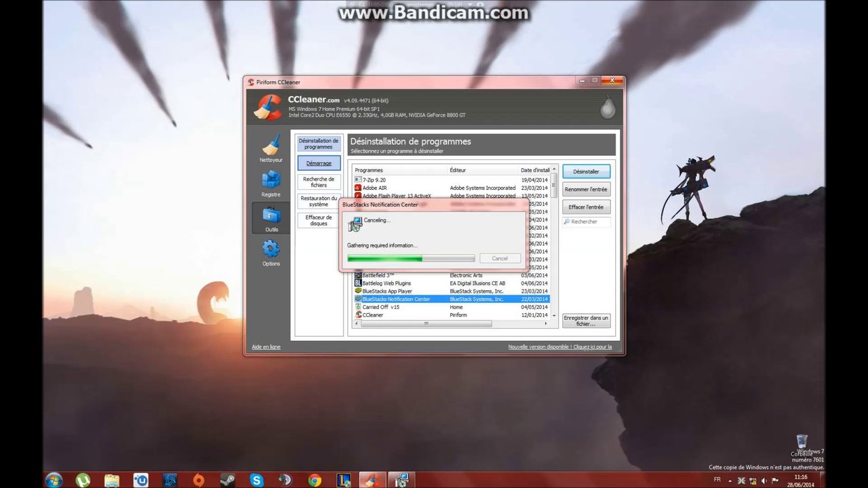This screenshot has width=868, height=488.
Task: Click the horizontal scrollbar of program list
Action: [x=426, y=324]
